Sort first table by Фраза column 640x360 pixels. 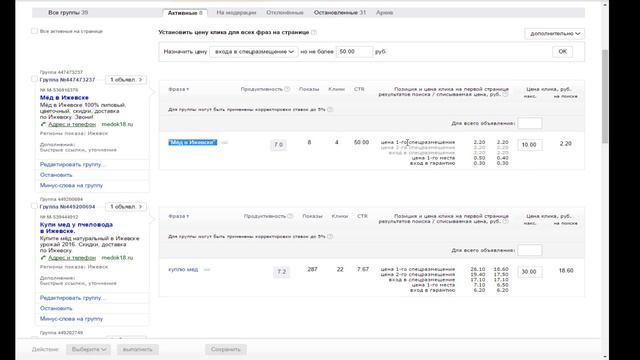178,89
